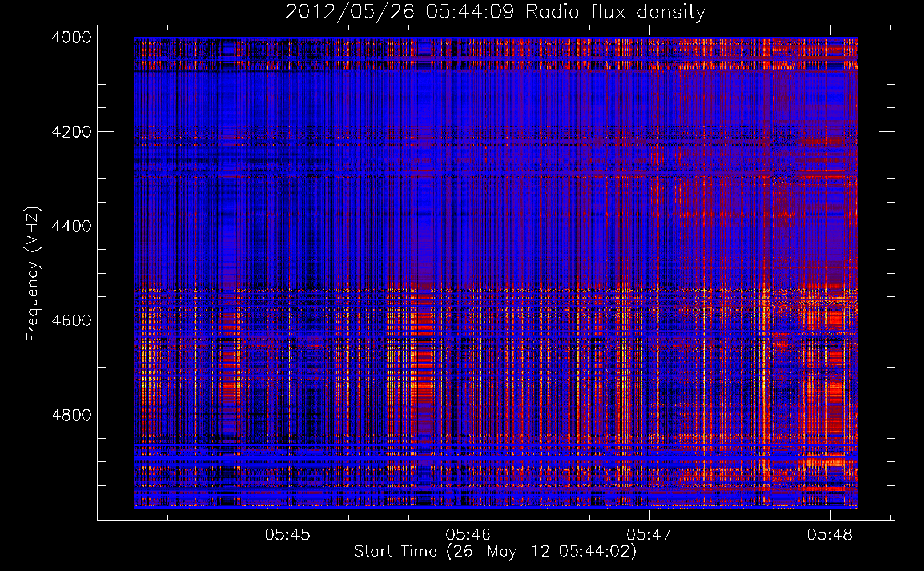This screenshot has width=924, height=571.
Task: Click the 4400 frequency tick label
Action: (71, 226)
